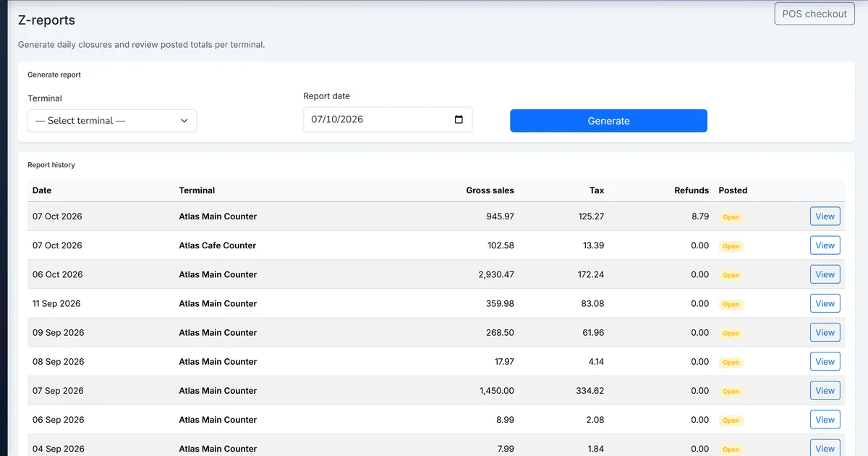Image resolution: width=868 pixels, height=456 pixels.
Task: View the Atlas Cafe Counter report
Action: tap(825, 245)
